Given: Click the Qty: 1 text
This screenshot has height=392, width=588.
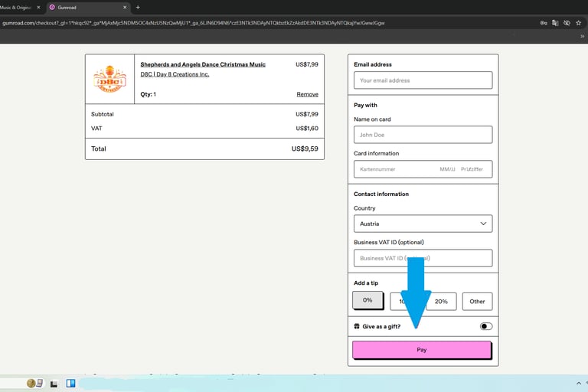Looking at the screenshot, I should (x=148, y=94).
